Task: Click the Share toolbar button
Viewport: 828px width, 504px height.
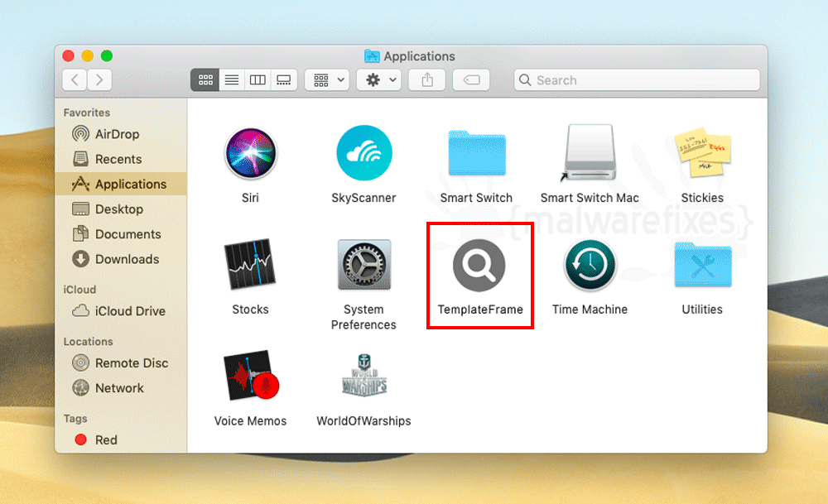Action: coord(427,80)
